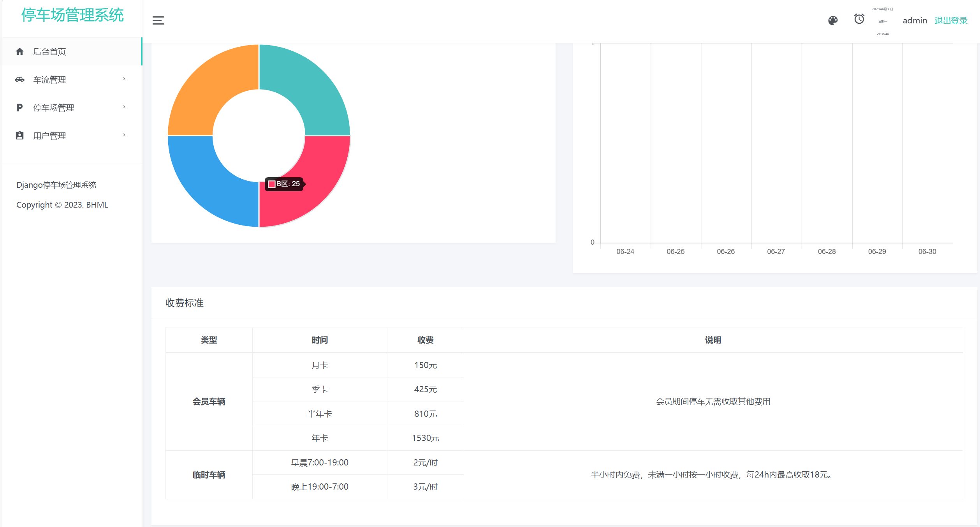Open the 车流管理 menu item
Screen dimensions: 980x527
pos(72,79)
